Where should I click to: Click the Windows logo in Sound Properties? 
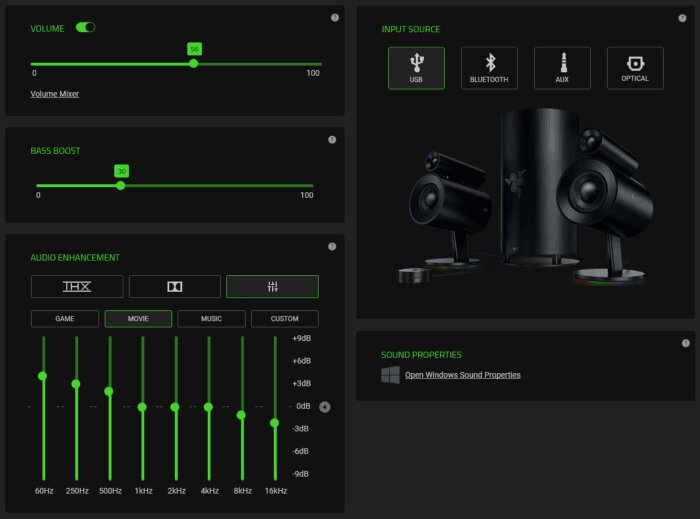390,375
